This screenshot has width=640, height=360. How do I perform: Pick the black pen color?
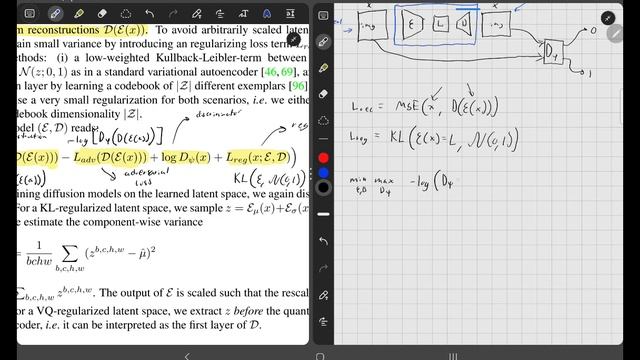coord(323,188)
